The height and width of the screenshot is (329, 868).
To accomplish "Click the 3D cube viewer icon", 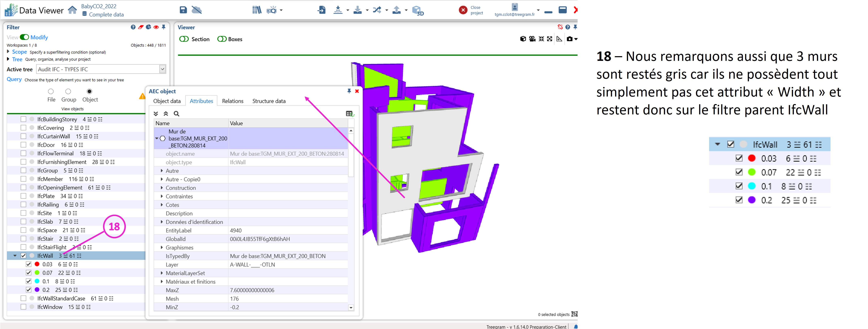I will (417, 10).
